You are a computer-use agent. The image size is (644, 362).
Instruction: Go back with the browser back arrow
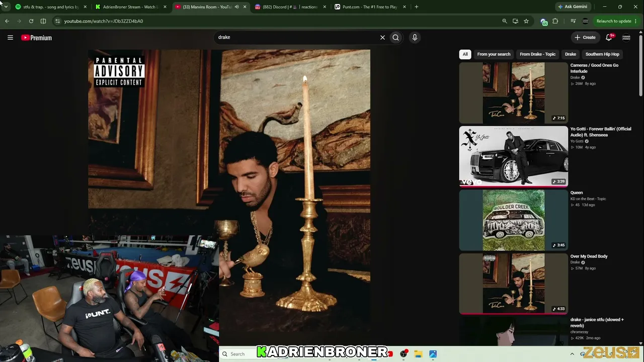click(x=7, y=21)
